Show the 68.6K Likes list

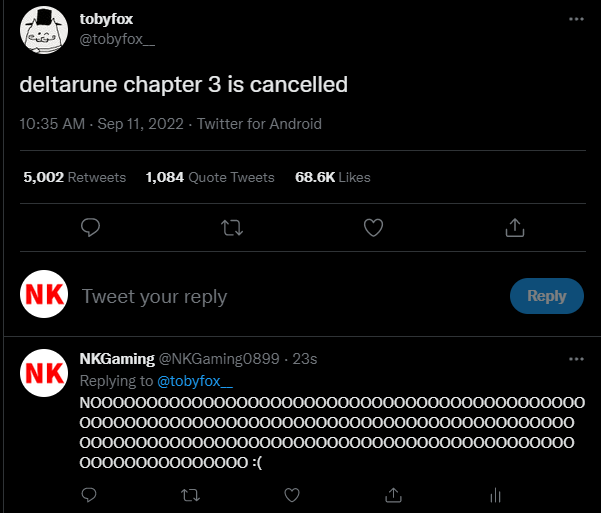tap(332, 177)
